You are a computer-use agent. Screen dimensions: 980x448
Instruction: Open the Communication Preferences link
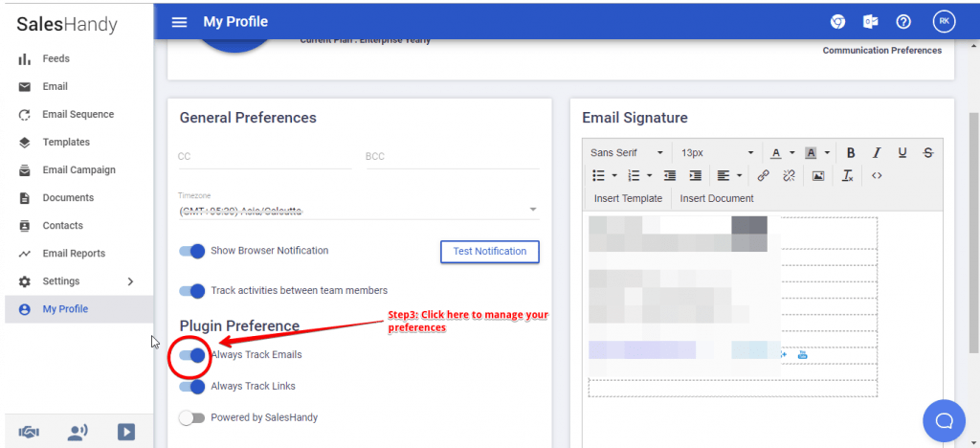(x=881, y=51)
